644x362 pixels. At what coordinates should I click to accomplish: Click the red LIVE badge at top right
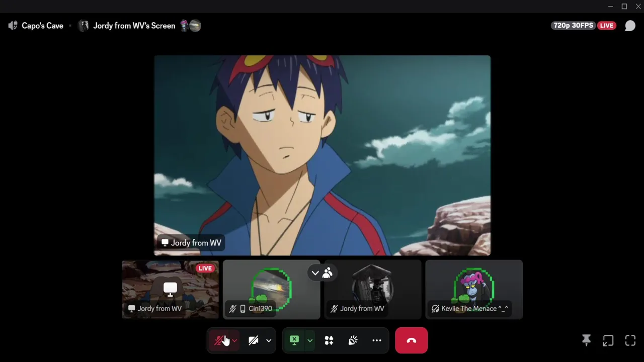pyautogui.click(x=607, y=26)
